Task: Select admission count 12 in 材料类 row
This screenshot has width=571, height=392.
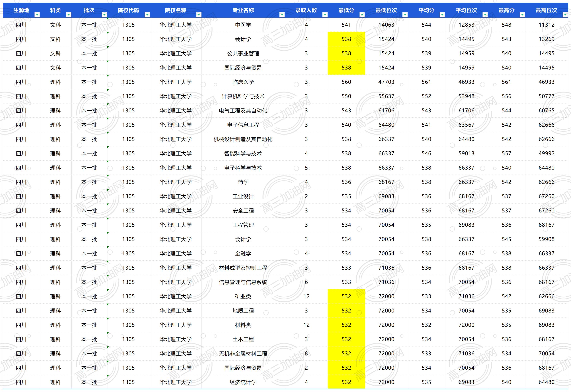Action: click(x=306, y=325)
